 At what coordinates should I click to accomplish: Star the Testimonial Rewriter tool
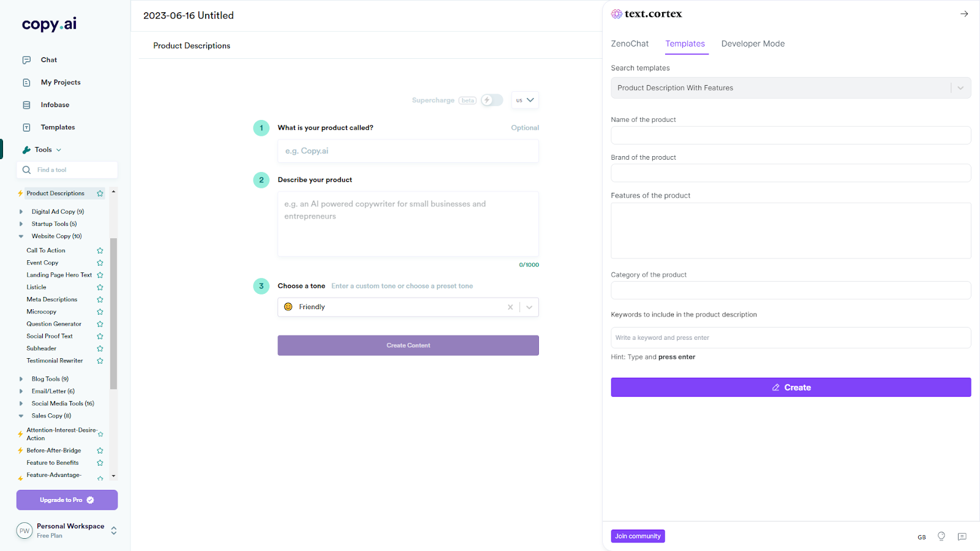pyautogui.click(x=100, y=361)
